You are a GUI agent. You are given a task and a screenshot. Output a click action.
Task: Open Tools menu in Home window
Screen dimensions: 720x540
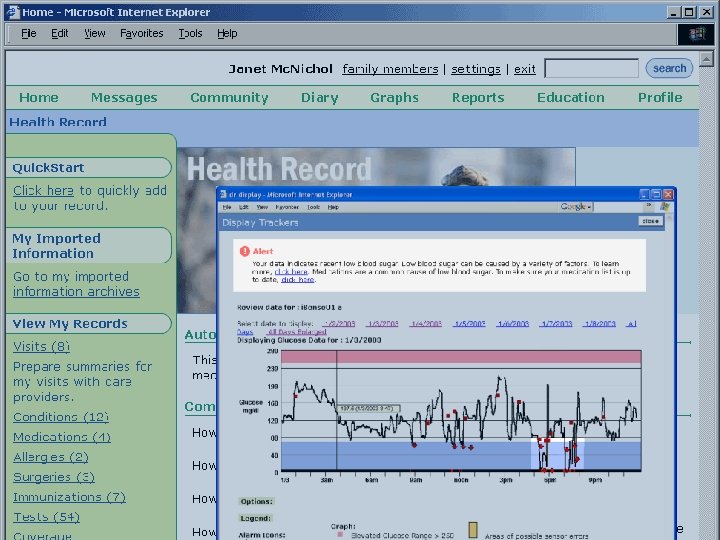click(x=190, y=34)
